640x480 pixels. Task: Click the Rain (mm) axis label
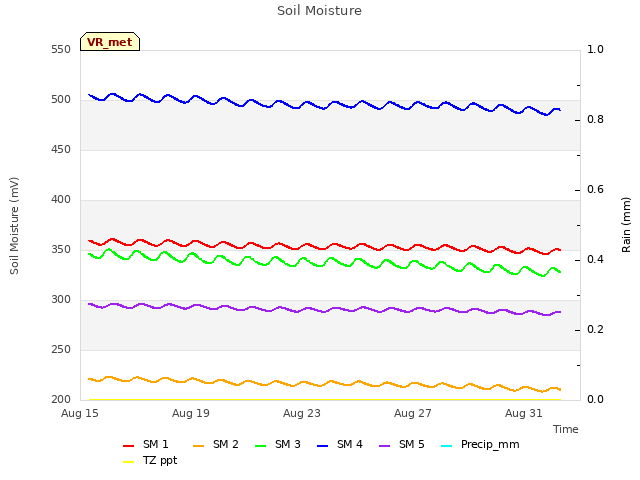pos(626,225)
